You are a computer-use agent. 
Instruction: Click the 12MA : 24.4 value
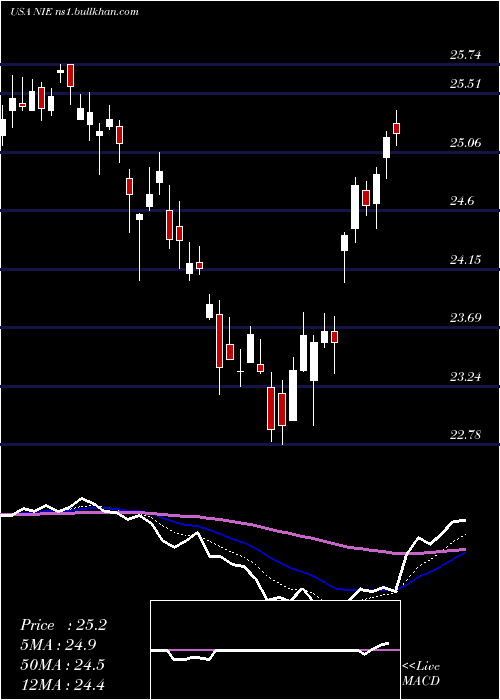(62, 684)
